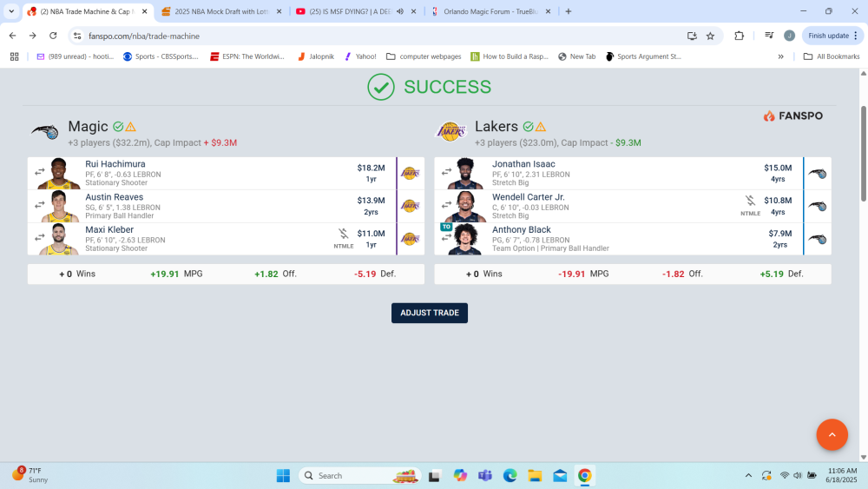Click the swap arrows beside Rui Hachimura
This screenshot has width=868, height=489.
(x=40, y=173)
